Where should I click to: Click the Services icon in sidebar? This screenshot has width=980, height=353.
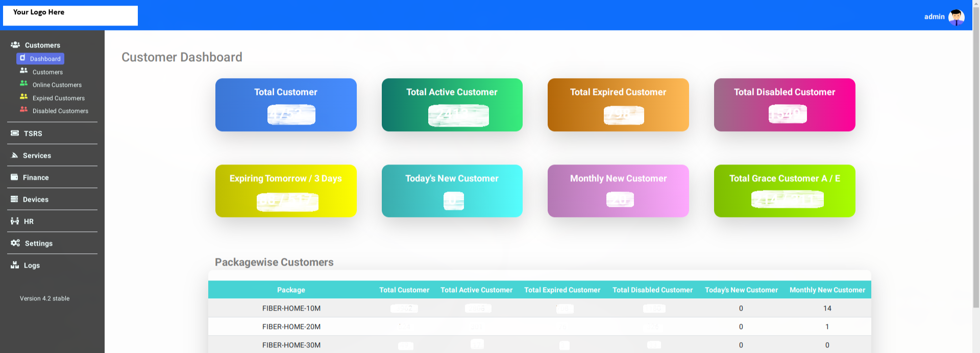tap(15, 155)
